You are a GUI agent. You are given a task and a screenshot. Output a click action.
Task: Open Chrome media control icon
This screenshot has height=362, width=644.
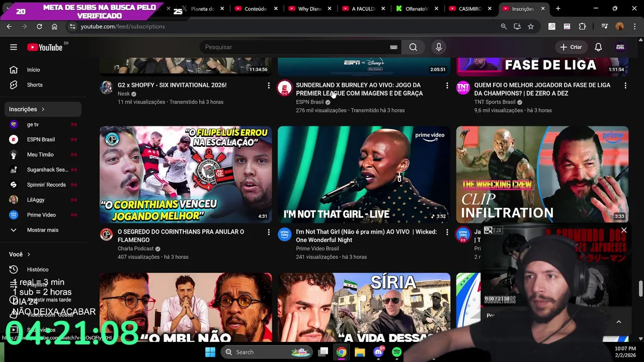(x=605, y=27)
